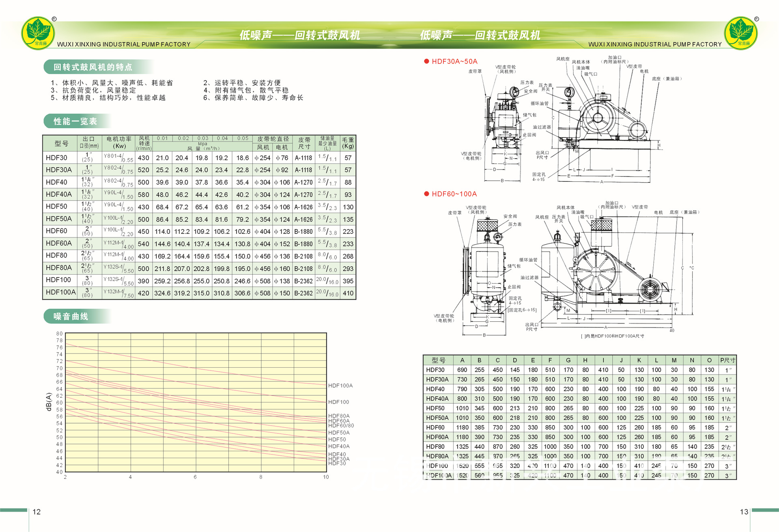Click WUXI XINXING INDUSTRIAL PUMP FACTORY on page 13
The image size is (779, 532).
(655, 44)
